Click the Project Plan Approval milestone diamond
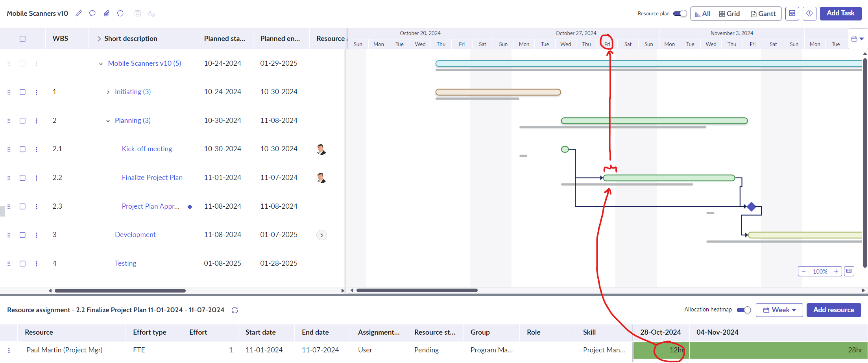This screenshot has width=868, height=363. (x=751, y=206)
